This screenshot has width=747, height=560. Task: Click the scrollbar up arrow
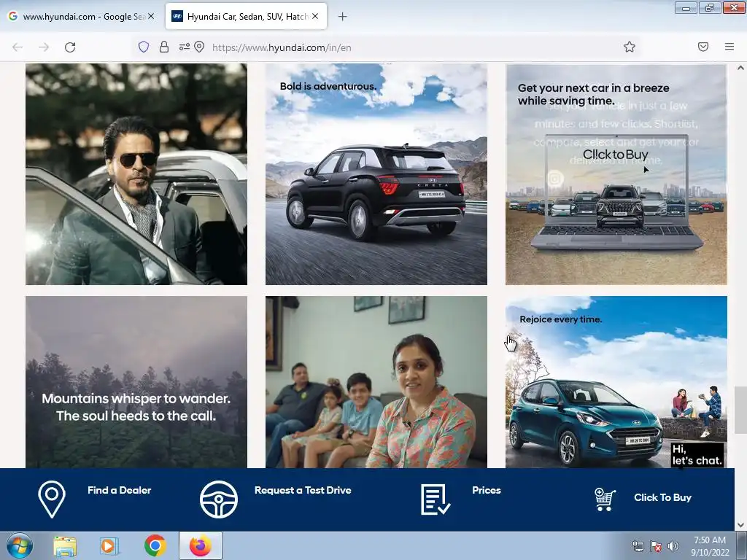(740, 68)
